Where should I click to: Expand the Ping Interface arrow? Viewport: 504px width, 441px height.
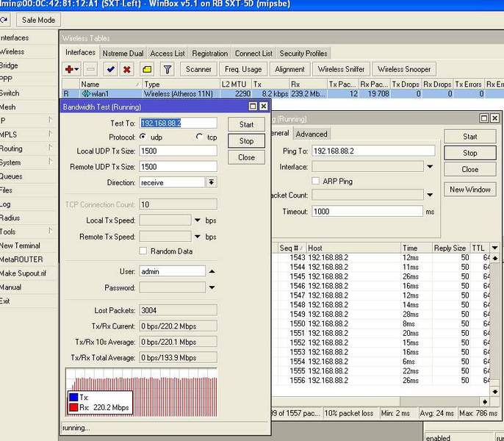[430, 167]
